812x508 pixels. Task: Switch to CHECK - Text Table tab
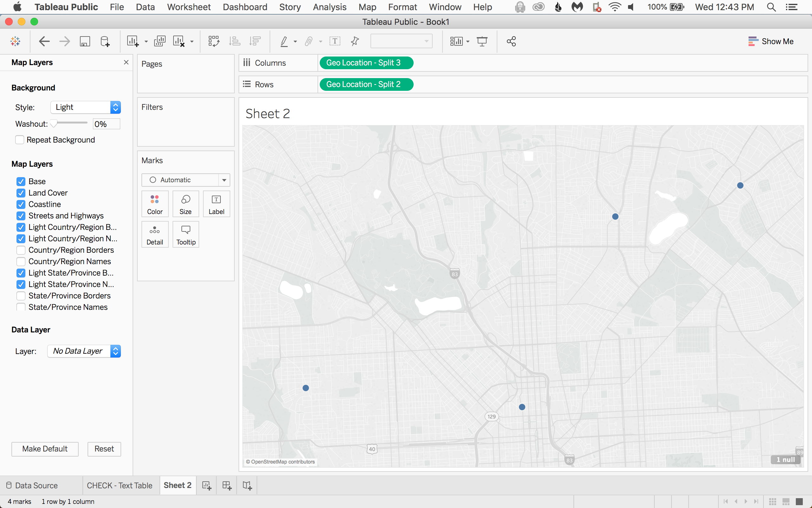tap(120, 485)
